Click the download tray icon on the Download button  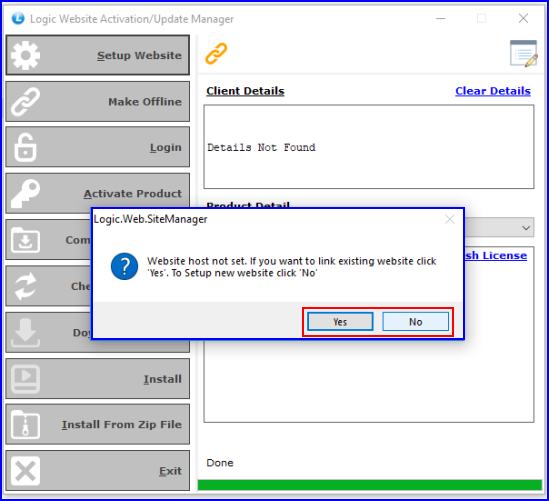pyautogui.click(x=25, y=333)
